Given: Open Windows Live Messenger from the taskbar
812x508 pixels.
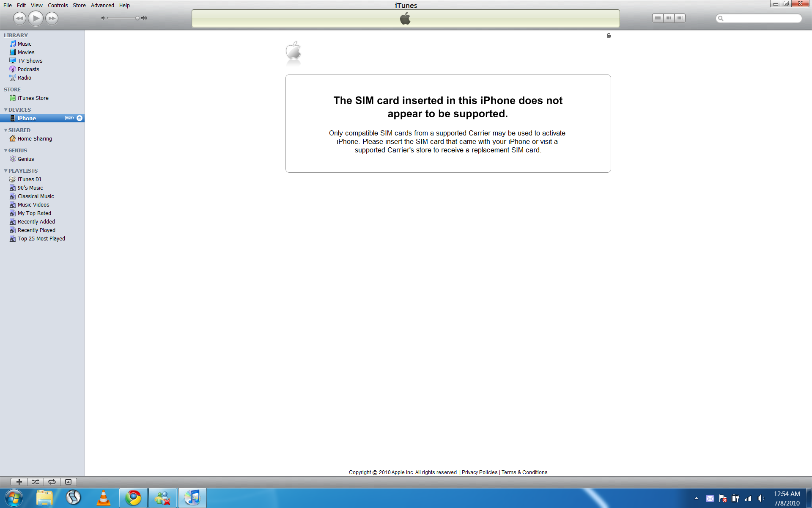Looking at the screenshot, I should pos(163,498).
